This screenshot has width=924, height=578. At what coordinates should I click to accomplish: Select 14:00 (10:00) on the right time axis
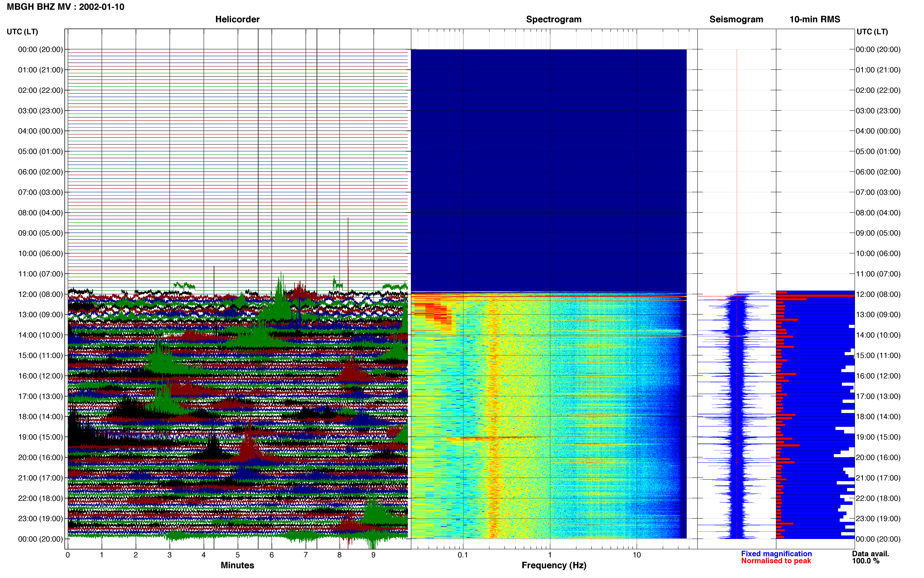tap(878, 335)
